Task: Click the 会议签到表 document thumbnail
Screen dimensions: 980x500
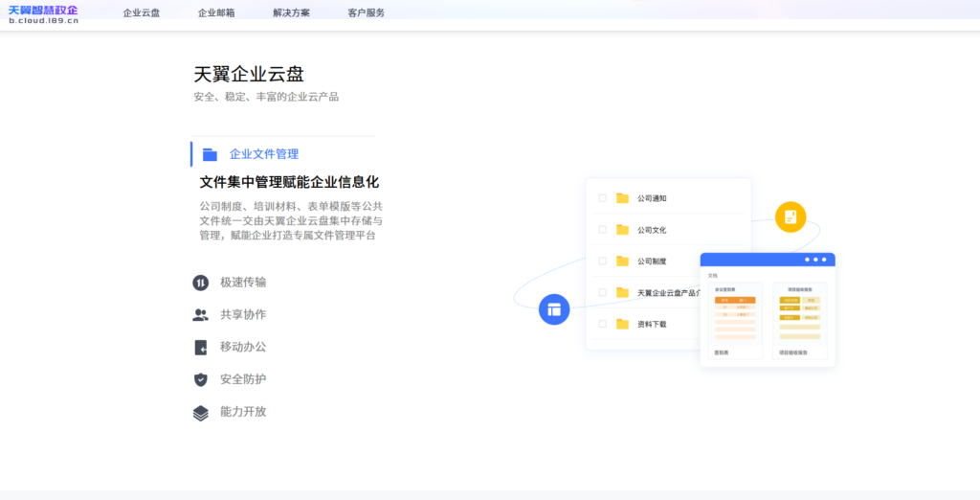Action: point(735,320)
